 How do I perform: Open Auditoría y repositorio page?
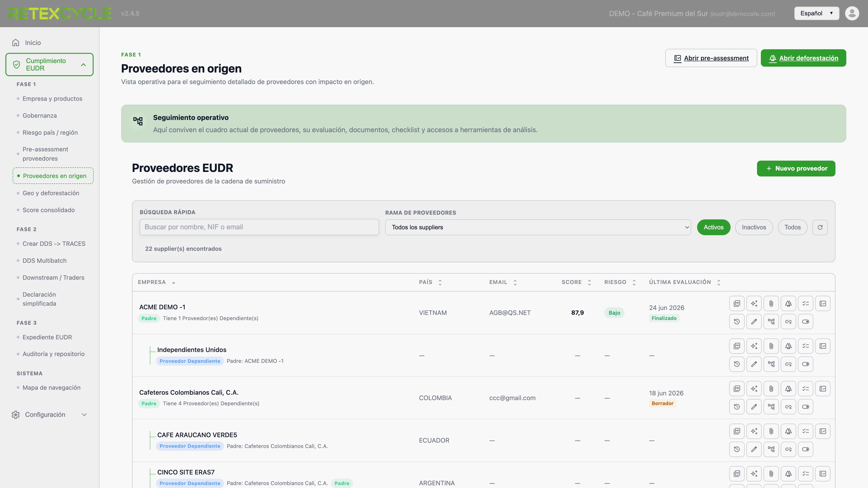coord(53,354)
